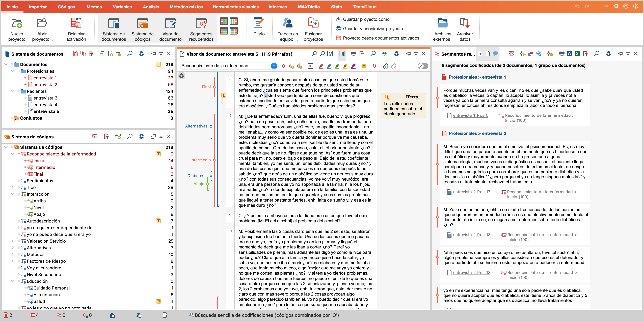Go to the Herramientas visuales tab

click(x=235, y=7)
